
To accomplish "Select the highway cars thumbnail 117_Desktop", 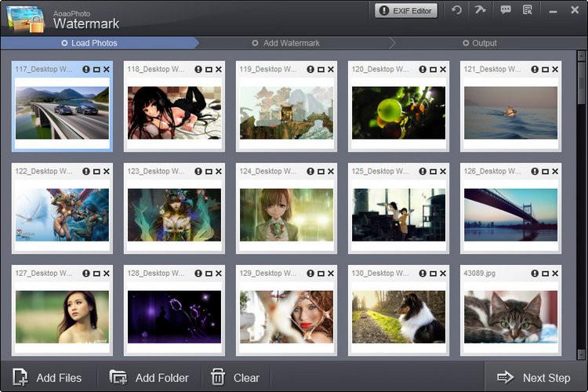I will tap(62, 113).
